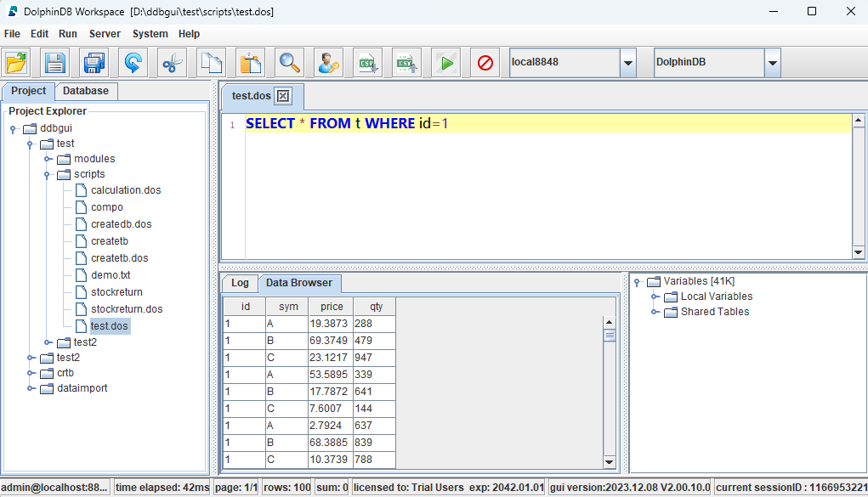Click the scissors cut icon
This screenshot has width=868, height=497.
coord(173,63)
